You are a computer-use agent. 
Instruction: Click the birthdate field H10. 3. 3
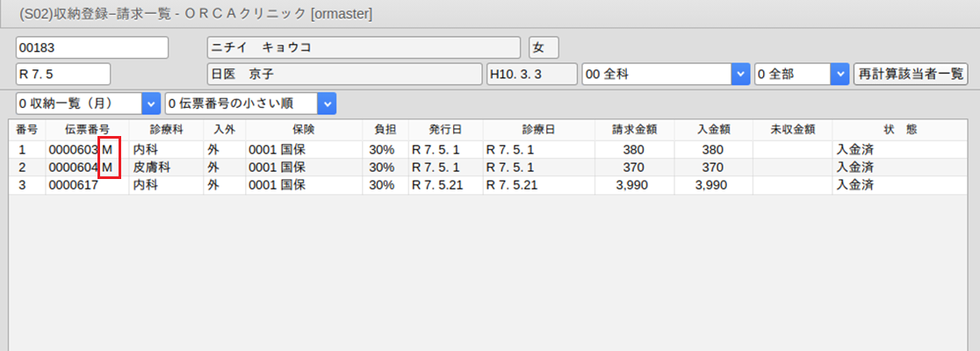[531, 75]
